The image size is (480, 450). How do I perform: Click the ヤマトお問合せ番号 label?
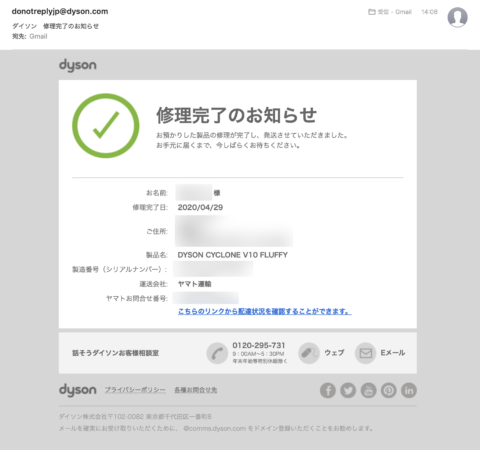pos(136,298)
